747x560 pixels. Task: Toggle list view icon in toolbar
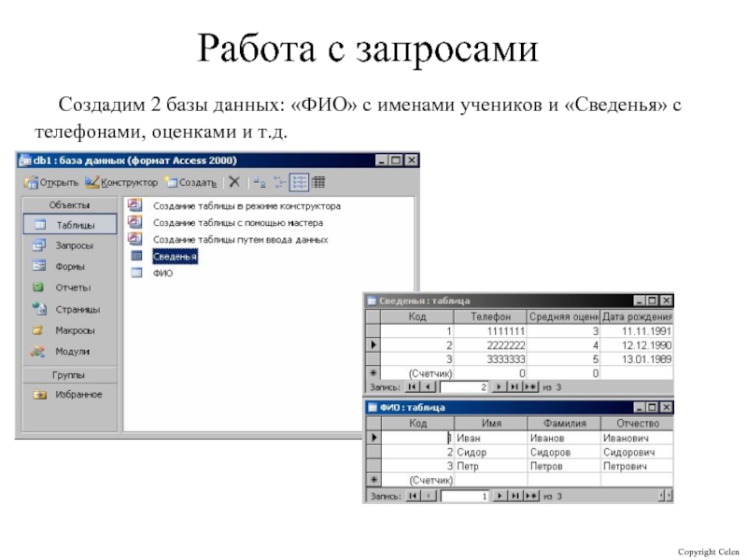click(x=299, y=183)
